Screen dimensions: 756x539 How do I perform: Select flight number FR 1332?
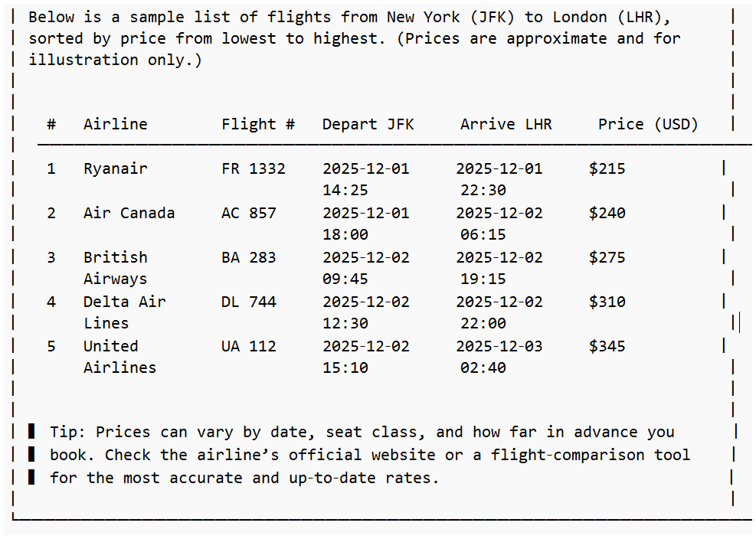253,168
